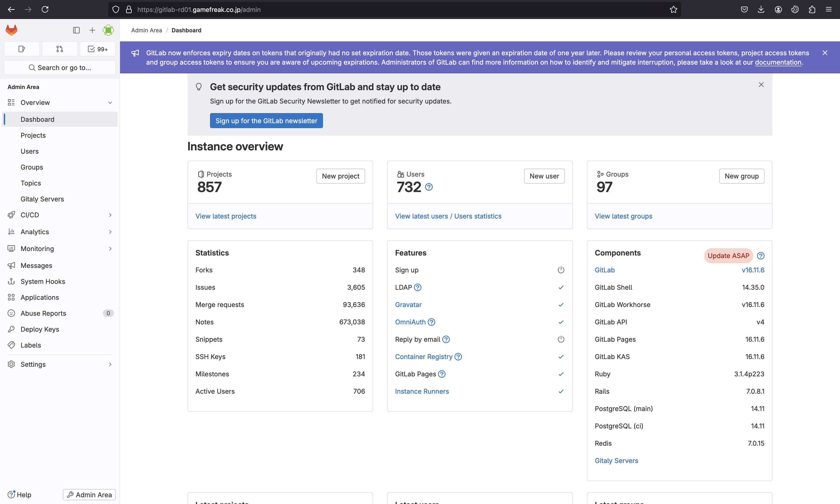Screen dimensions: 840x504
Task: Select Dashboard in the sidebar
Action: tap(60, 119)
